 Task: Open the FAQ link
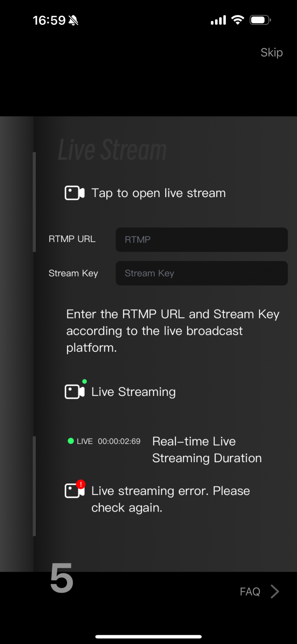click(250, 591)
